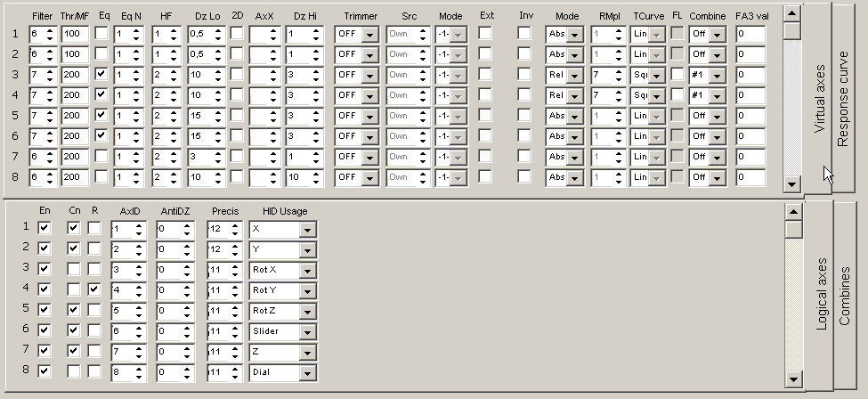Open HID Usage dropdown showing Rot Z
Viewport: 868px width, 399px height.
[x=308, y=312]
